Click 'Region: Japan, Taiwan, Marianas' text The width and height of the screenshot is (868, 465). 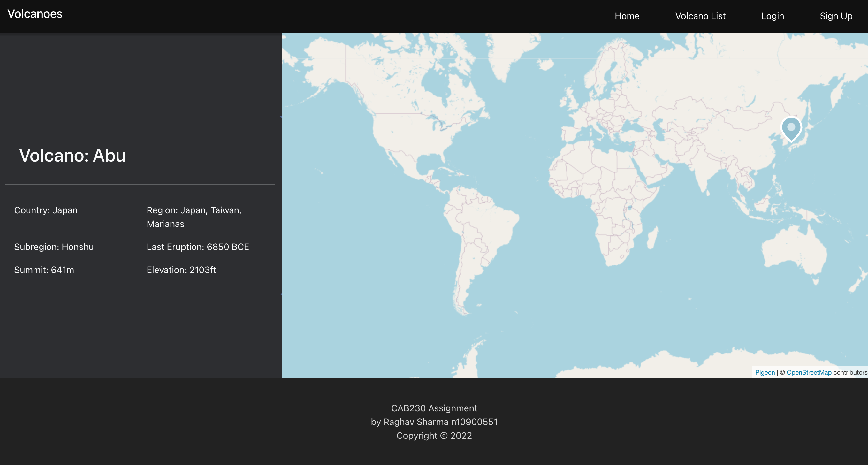pos(194,217)
